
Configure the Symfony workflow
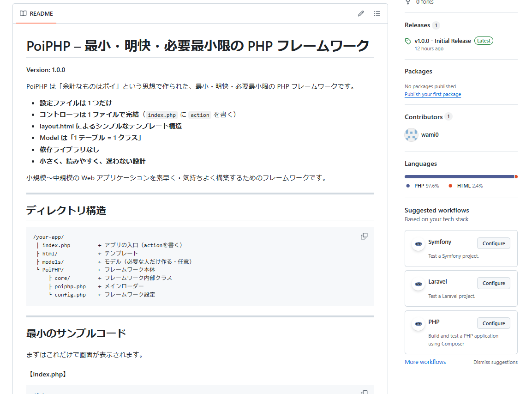(x=493, y=243)
